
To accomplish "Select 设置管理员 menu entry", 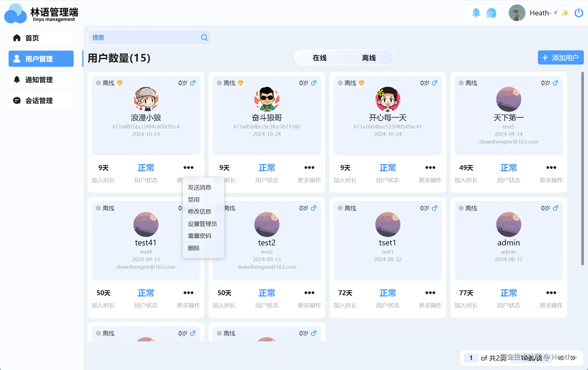I will point(202,224).
